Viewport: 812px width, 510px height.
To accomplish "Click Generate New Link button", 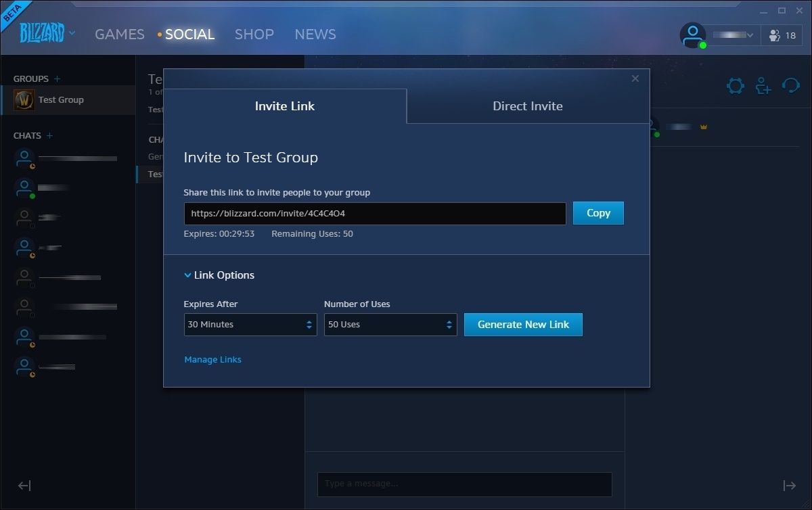I will click(x=523, y=325).
